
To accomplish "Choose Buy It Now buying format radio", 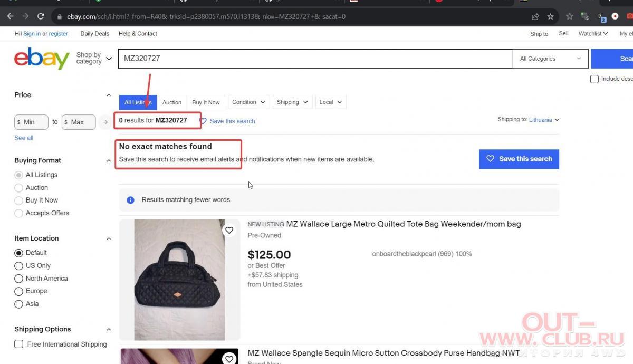I will (x=18, y=200).
